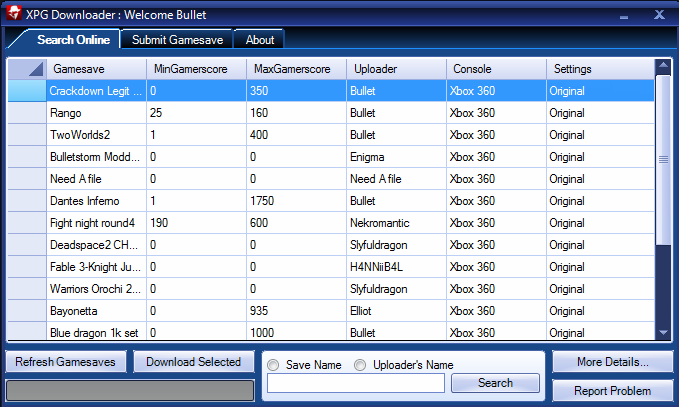Image resolution: width=679 pixels, height=407 pixels.
Task: Close the XPG Downloader window
Action: pos(659,15)
